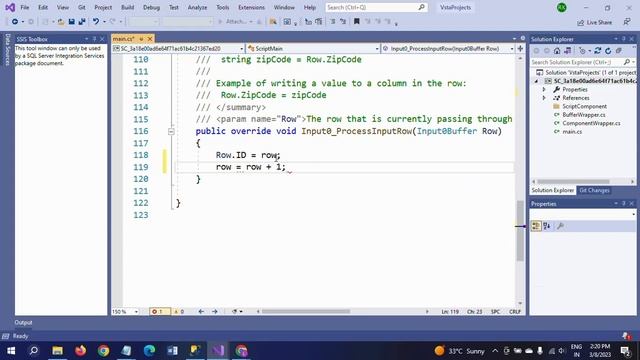Click the Windows Start button
The image size is (640, 360).
click(11, 351)
